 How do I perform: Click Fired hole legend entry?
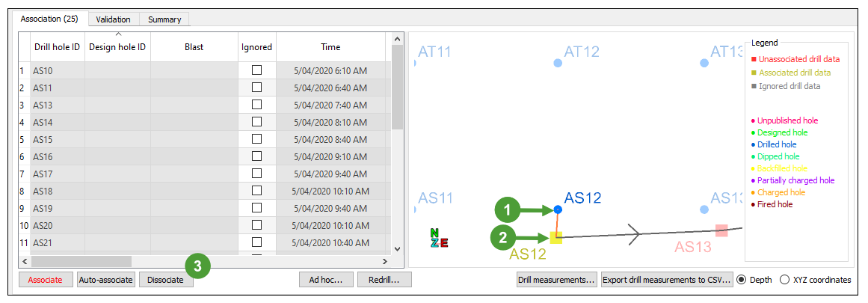click(x=772, y=204)
